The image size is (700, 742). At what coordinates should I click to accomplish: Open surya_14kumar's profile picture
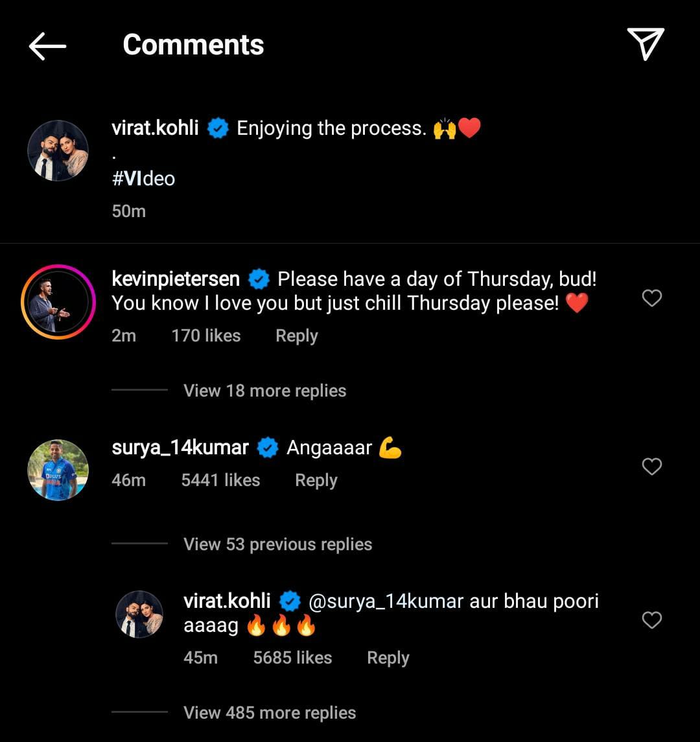tap(58, 470)
